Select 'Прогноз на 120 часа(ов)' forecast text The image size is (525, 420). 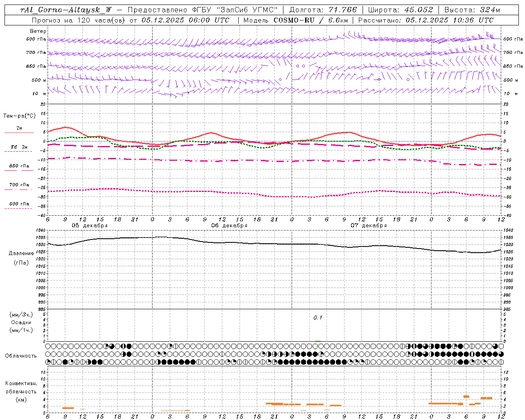79,20
